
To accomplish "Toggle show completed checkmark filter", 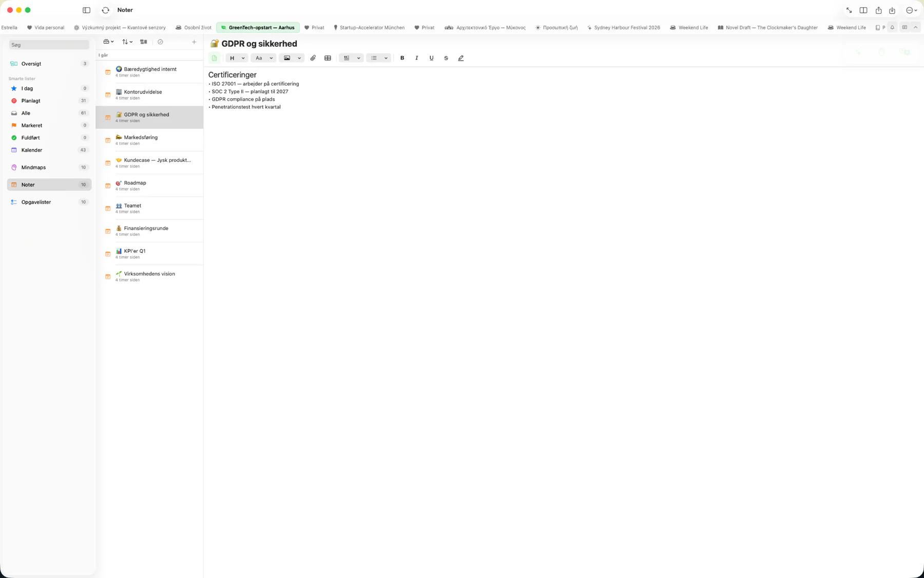I will coord(160,42).
